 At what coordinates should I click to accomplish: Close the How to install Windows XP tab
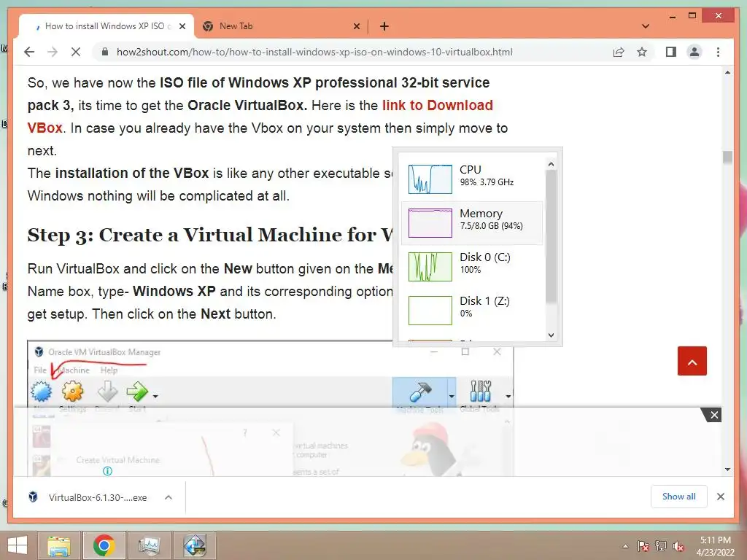[182, 26]
